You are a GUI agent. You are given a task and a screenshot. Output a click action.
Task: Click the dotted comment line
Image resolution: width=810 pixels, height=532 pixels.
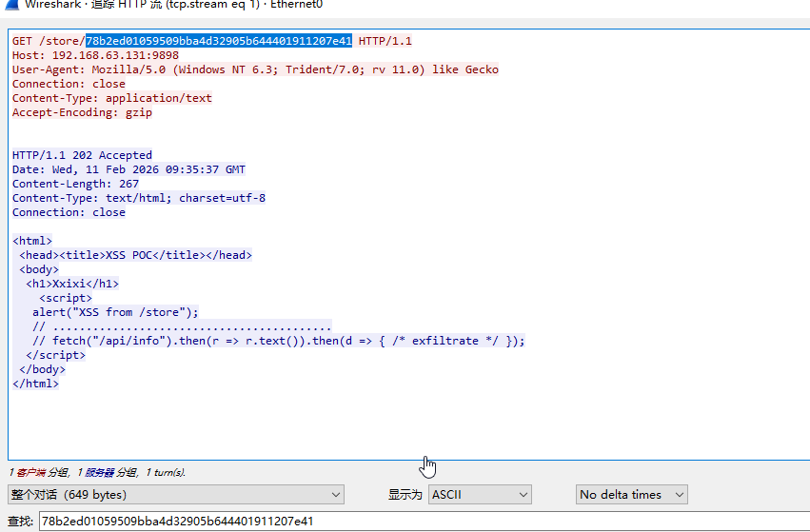click(x=182, y=326)
